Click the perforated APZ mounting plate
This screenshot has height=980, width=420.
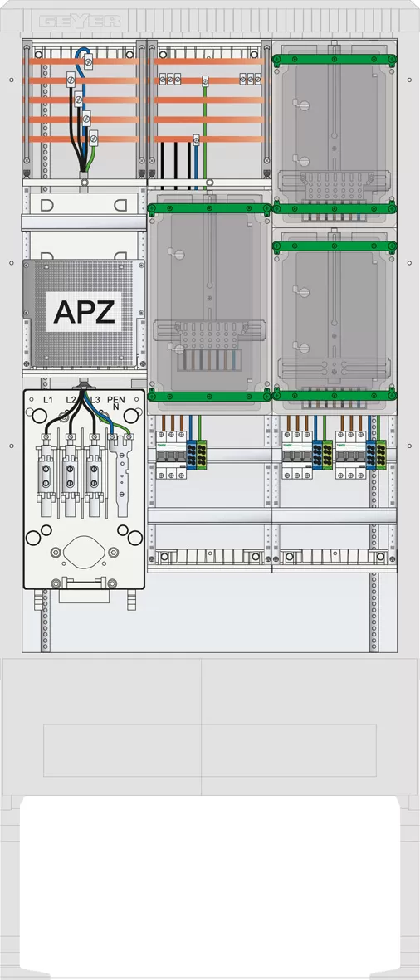click(x=85, y=313)
